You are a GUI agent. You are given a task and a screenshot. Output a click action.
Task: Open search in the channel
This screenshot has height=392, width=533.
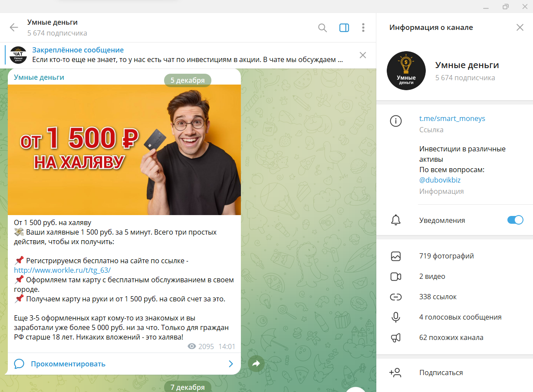click(322, 28)
